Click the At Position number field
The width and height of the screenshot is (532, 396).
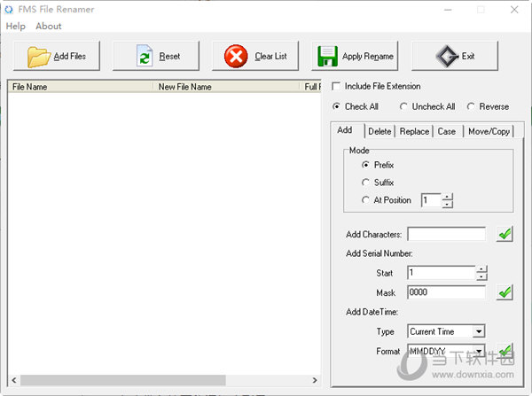click(431, 200)
